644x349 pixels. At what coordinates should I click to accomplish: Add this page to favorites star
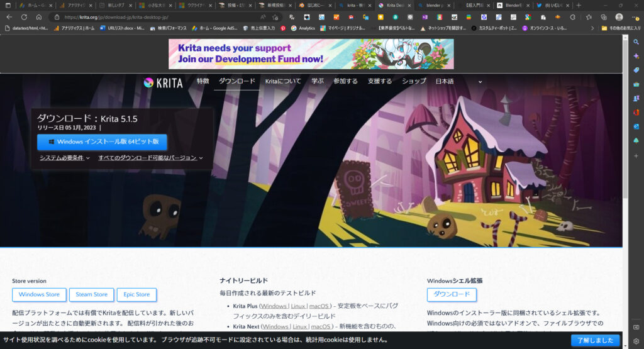[x=275, y=17]
